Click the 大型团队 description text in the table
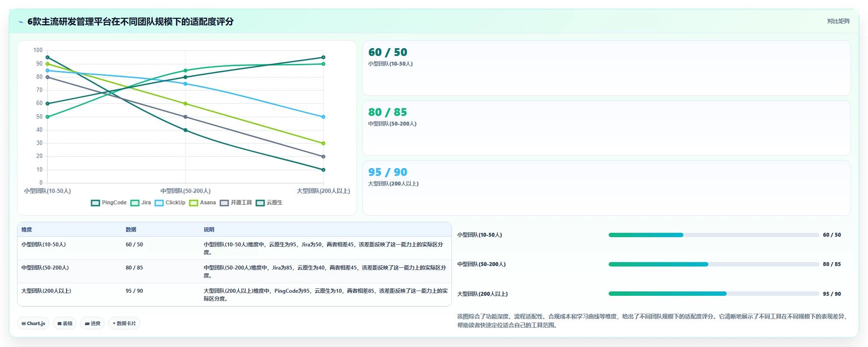868x347 pixels. [325, 295]
